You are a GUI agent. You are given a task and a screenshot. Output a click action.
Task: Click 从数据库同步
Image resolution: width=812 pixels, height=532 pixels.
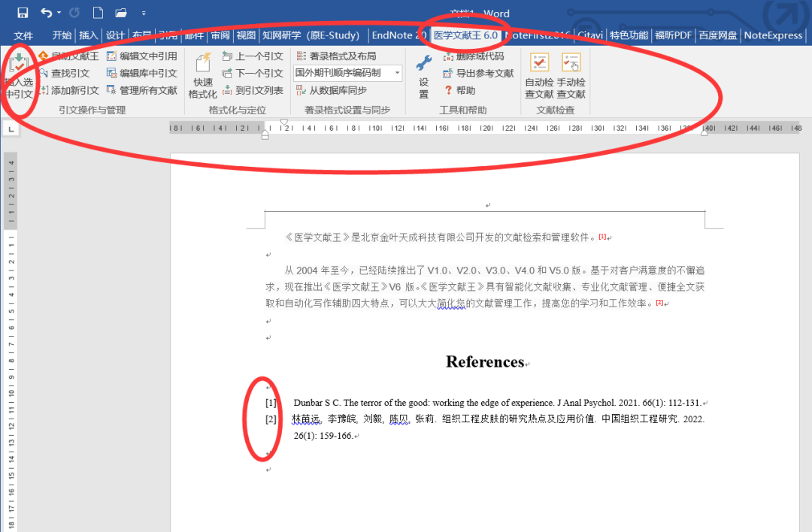pyautogui.click(x=332, y=90)
